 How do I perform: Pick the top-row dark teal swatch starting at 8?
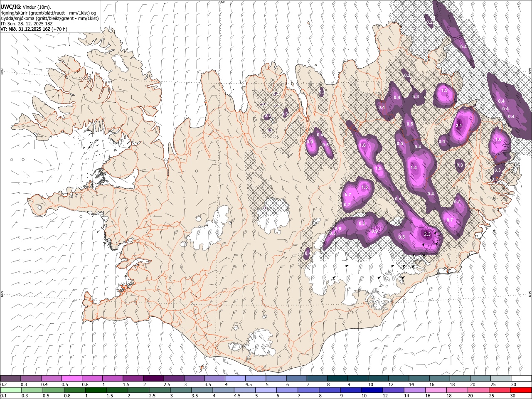tap(337, 378)
